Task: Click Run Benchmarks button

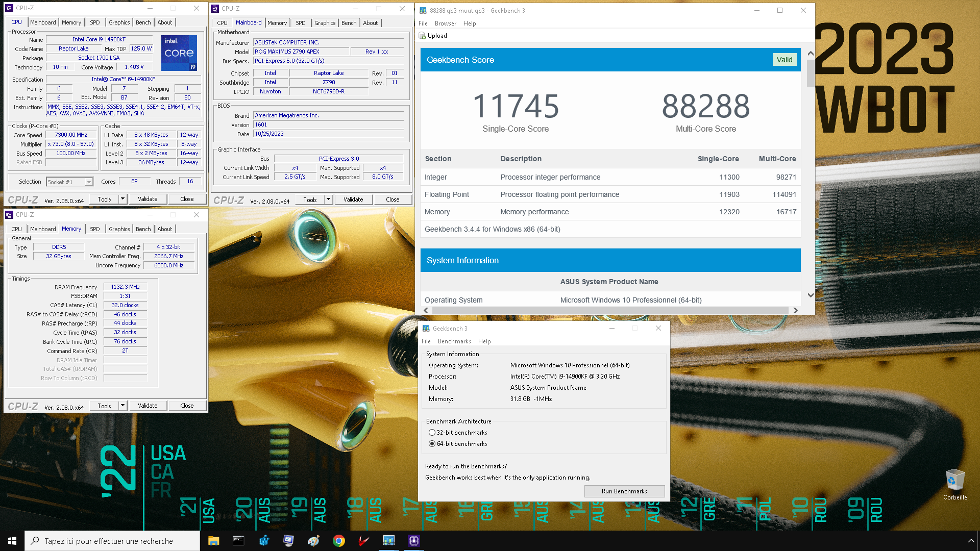Action: click(624, 491)
